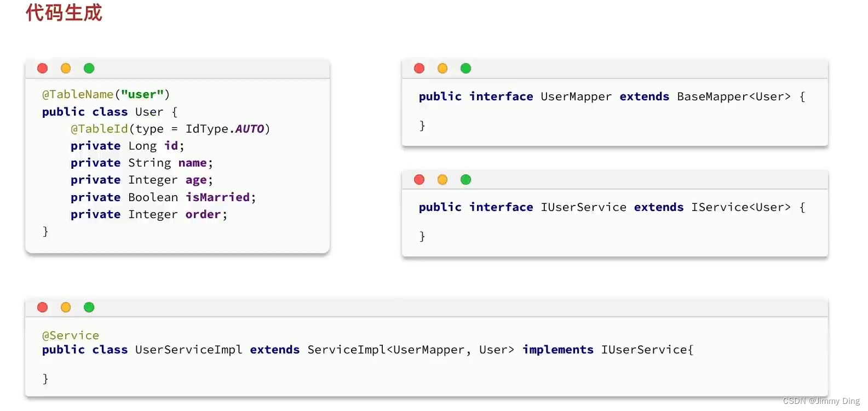Click yellow dot on User class window
The image size is (868, 411).
[66, 68]
